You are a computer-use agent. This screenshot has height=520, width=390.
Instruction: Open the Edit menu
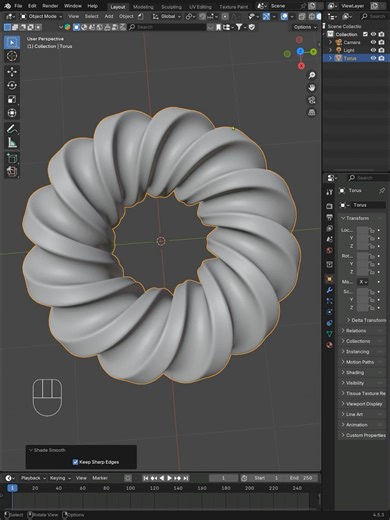click(x=32, y=6)
